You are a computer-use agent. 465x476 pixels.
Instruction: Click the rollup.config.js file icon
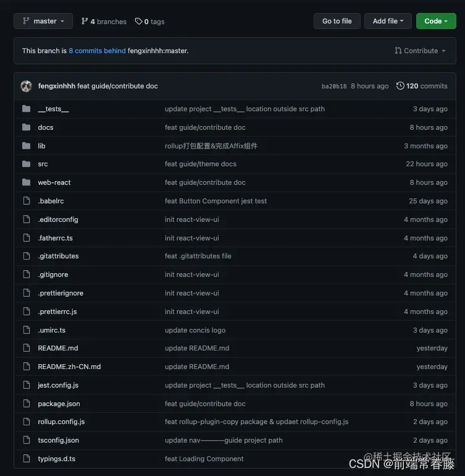[x=27, y=422]
